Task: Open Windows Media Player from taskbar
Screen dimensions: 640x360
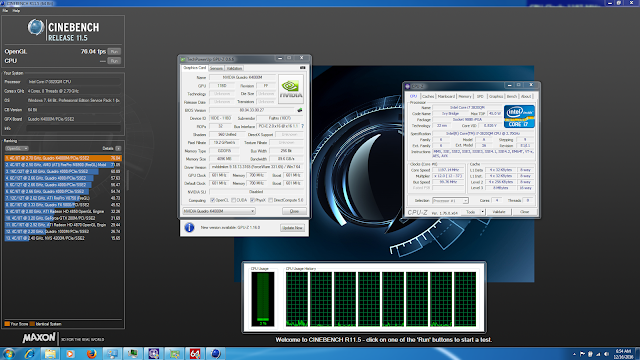Action: coord(70,354)
